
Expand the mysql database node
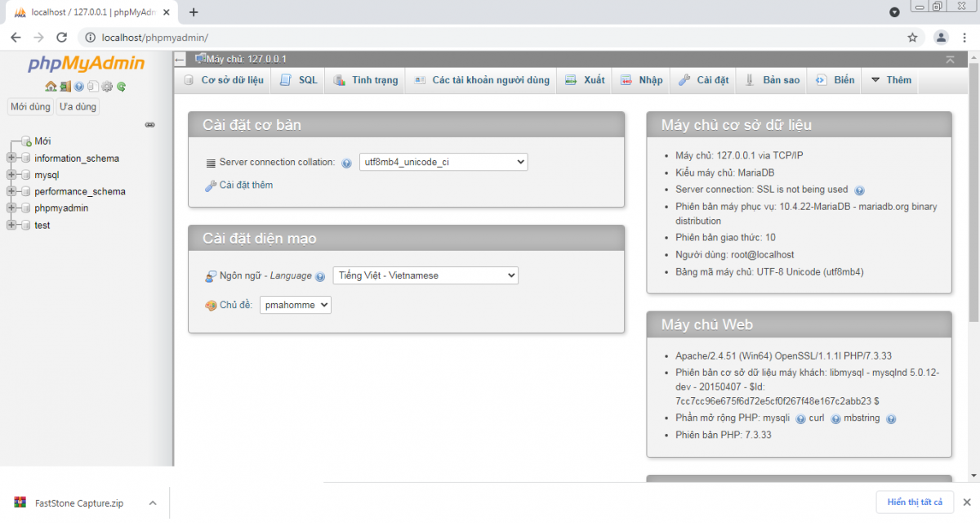click(11, 175)
